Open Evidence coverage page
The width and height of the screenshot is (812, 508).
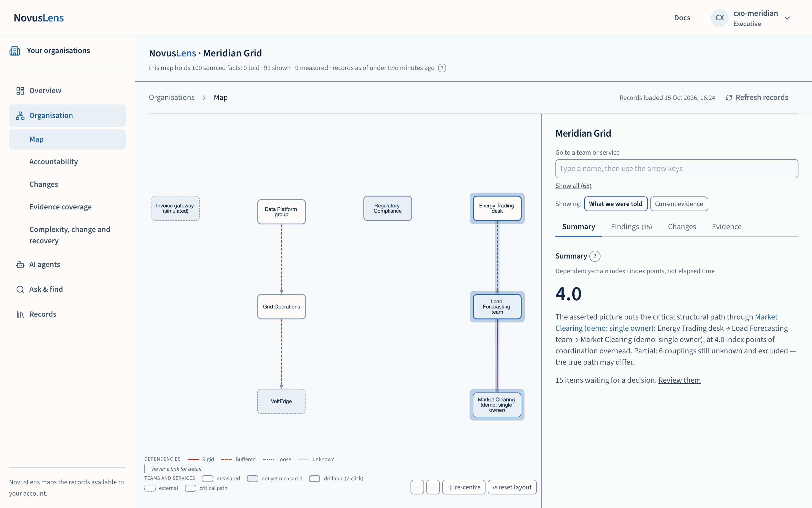pos(67,207)
